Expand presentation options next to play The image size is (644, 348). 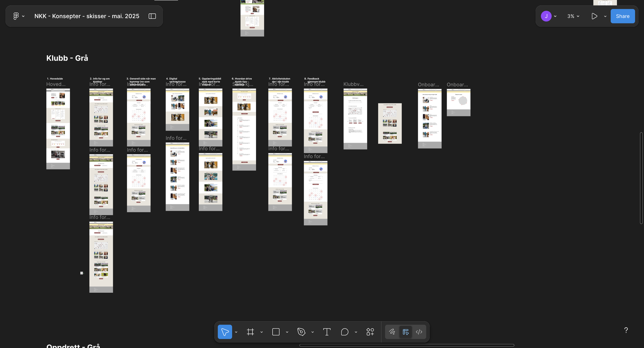point(605,16)
